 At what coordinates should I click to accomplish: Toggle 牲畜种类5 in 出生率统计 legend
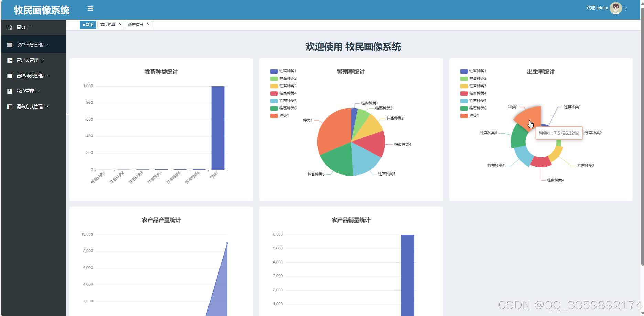pos(473,101)
